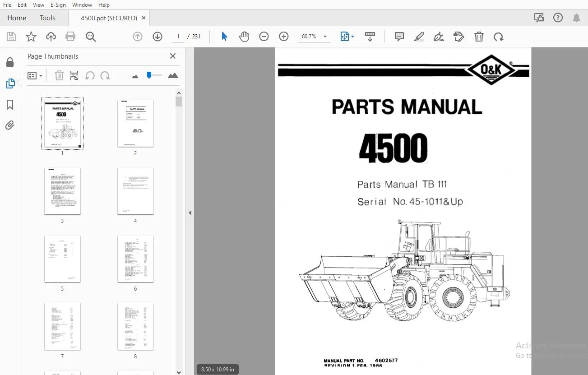Select page 7 thumbnail
This screenshot has width=588, height=375.
[x=62, y=326]
